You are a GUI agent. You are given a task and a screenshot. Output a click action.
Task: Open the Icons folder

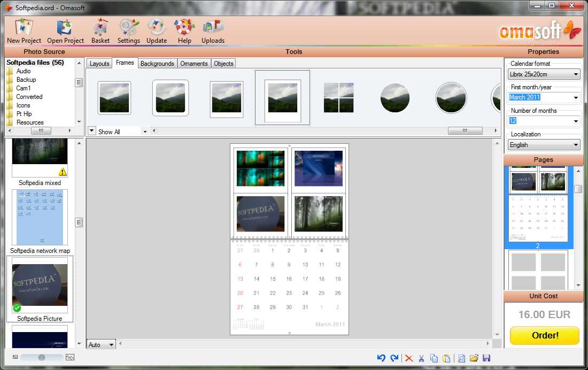23,105
